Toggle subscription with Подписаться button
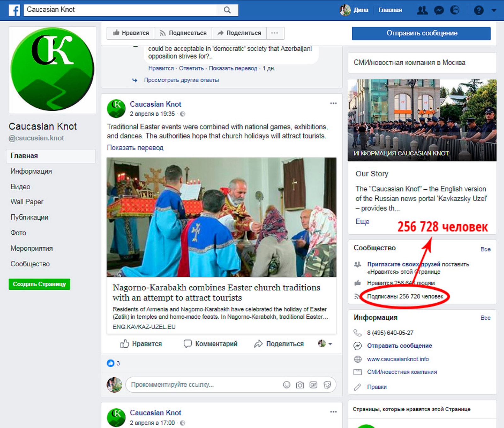The height and width of the screenshot is (428, 504). pyautogui.click(x=183, y=33)
